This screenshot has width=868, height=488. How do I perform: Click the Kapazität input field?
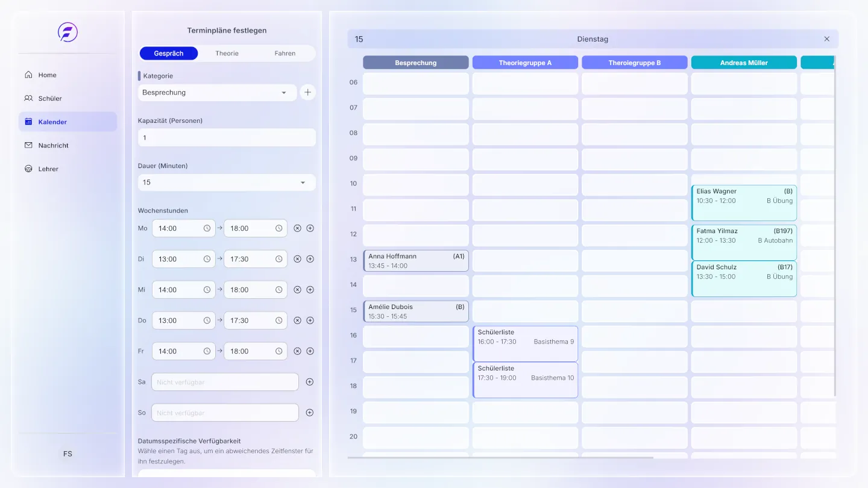[x=227, y=137]
